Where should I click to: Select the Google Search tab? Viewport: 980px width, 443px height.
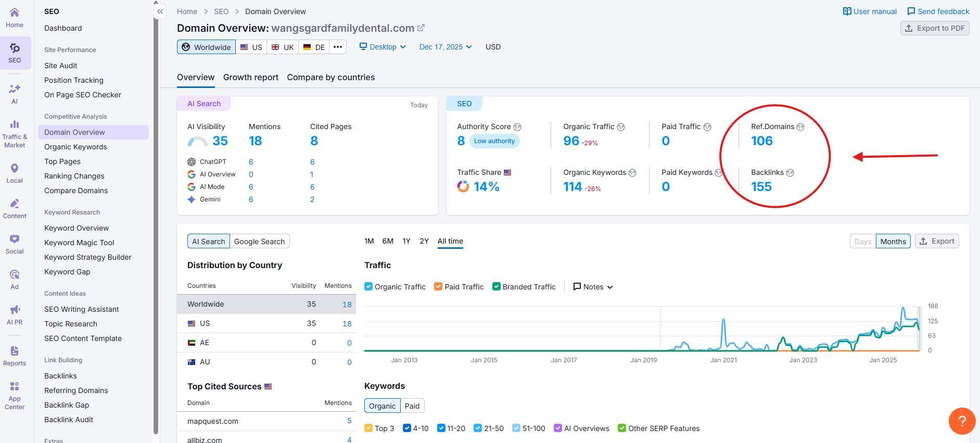pyautogui.click(x=259, y=242)
